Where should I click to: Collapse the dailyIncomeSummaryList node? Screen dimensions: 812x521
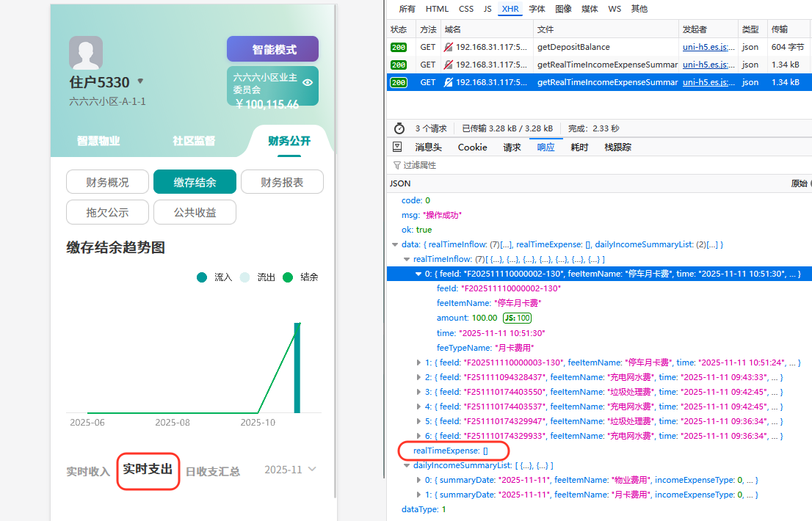point(407,465)
